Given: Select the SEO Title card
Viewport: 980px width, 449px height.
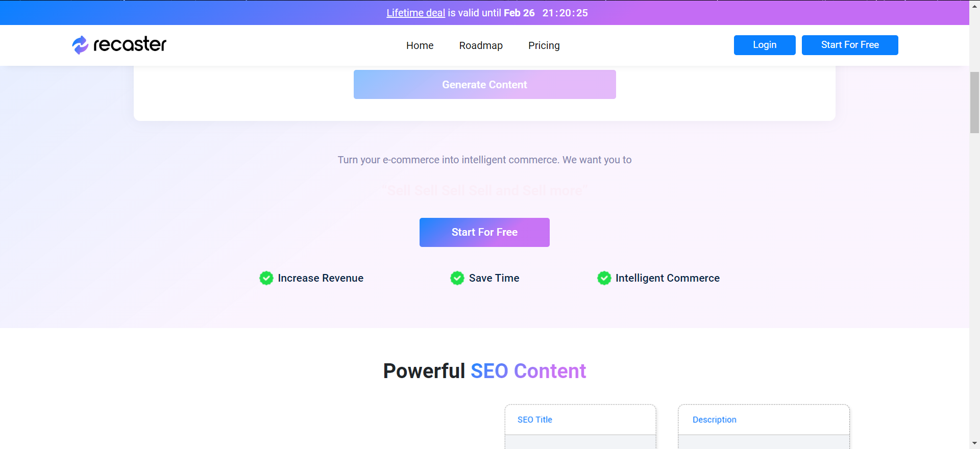Looking at the screenshot, I should (x=580, y=427).
